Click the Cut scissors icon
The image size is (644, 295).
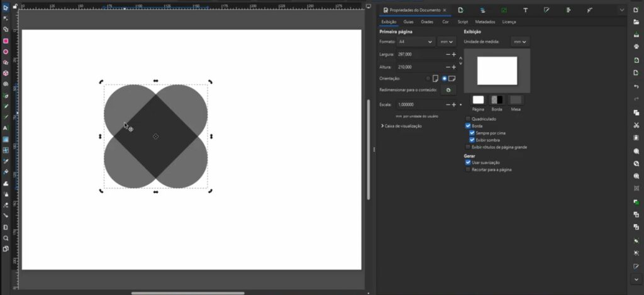pos(636,125)
